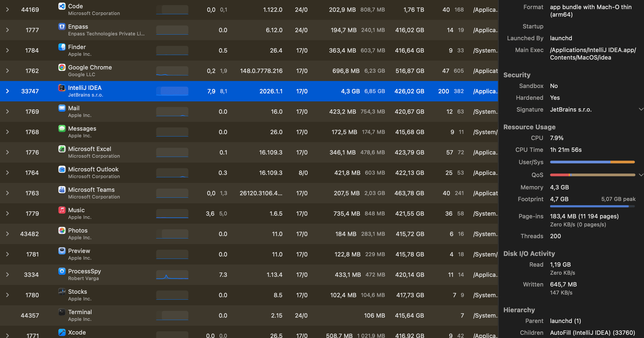Click the Xcode app icon

click(x=62, y=332)
